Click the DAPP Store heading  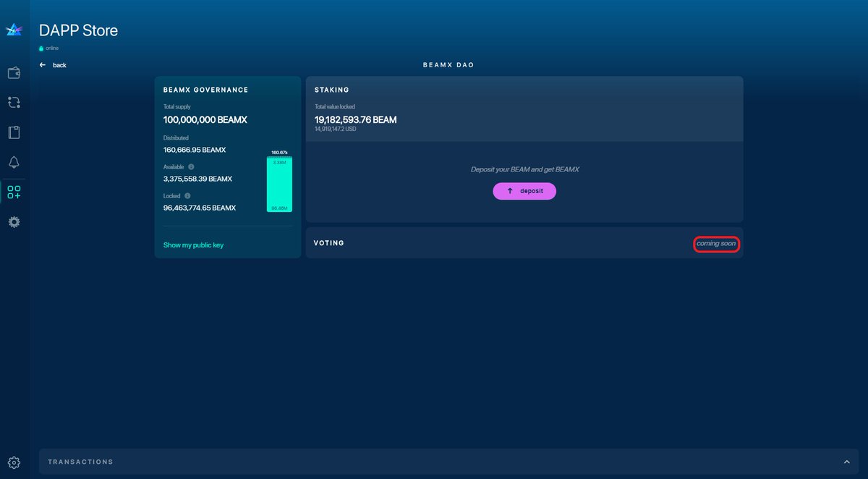[x=78, y=30]
